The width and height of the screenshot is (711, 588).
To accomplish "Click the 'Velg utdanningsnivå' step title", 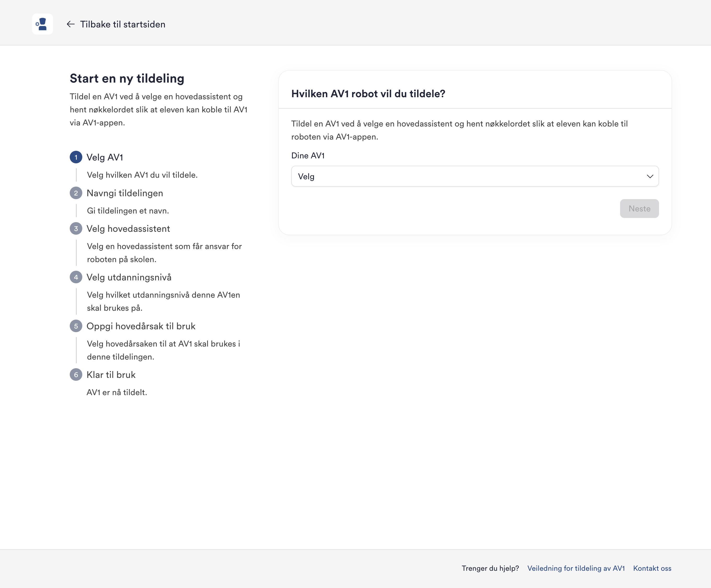I will click(129, 277).
